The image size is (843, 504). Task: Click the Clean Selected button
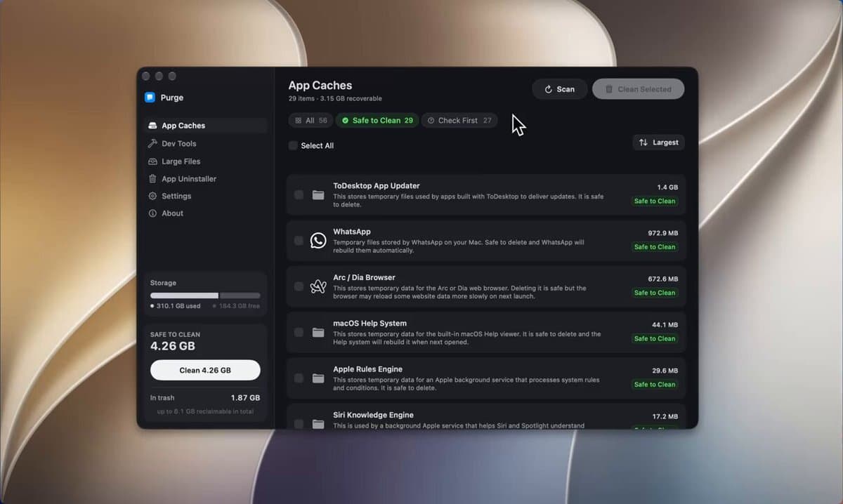point(638,89)
